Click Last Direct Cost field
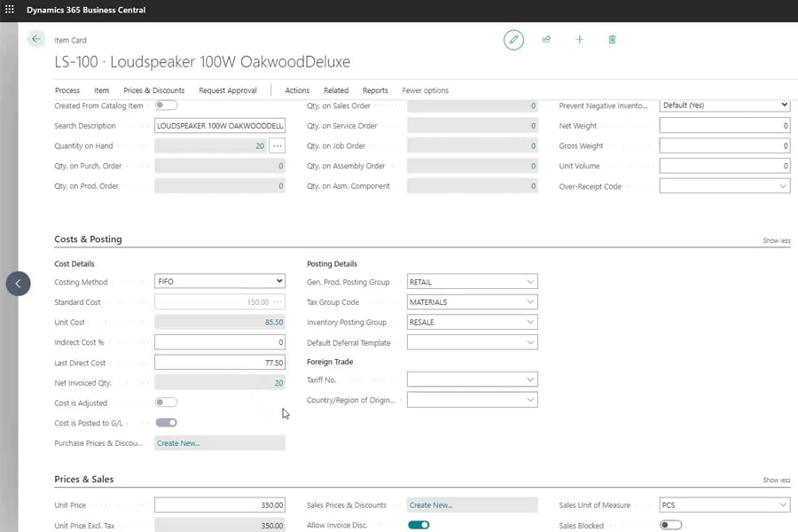 pyautogui.click(x=220, y=363)
